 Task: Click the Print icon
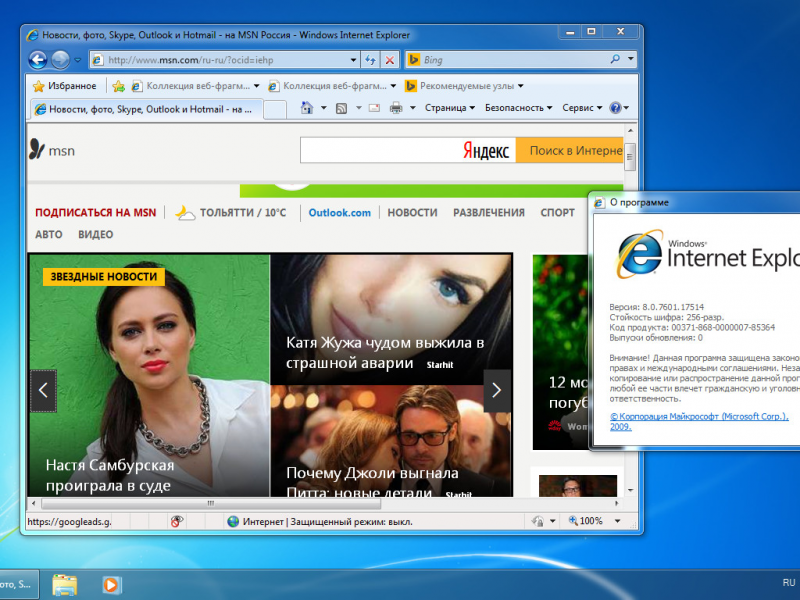pos(396,108)
